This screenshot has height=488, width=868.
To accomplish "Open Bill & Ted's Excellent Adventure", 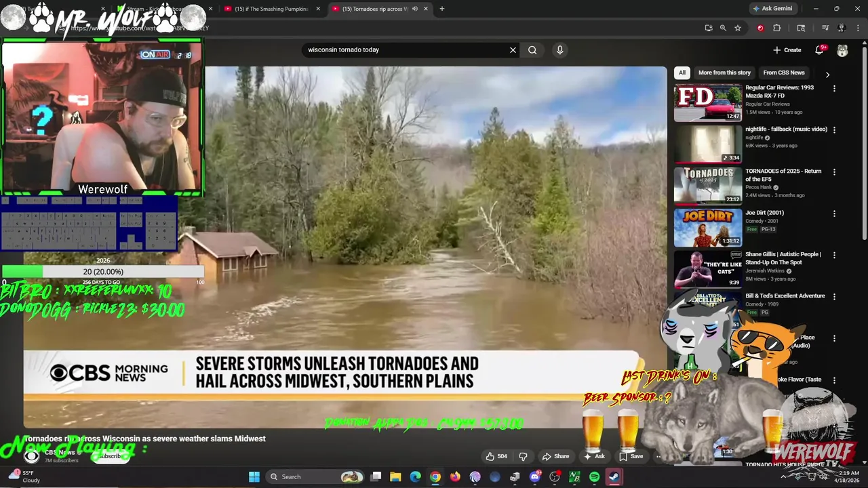I will (785, 296).
